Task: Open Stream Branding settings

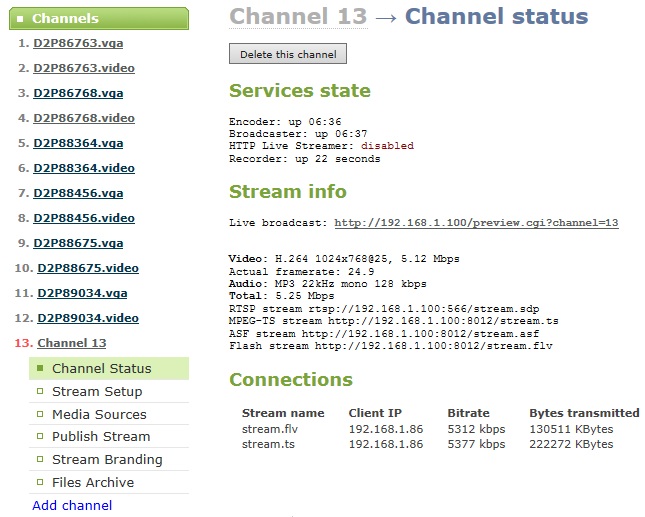Action: coord(107,460)
